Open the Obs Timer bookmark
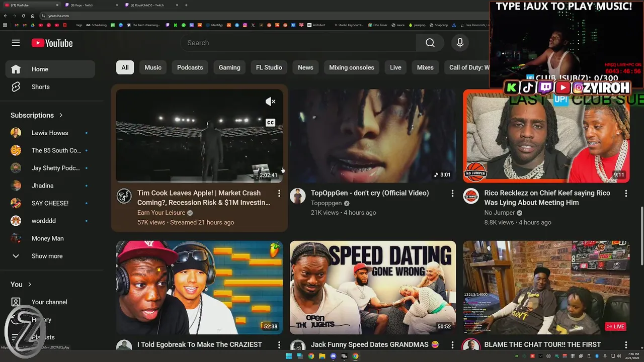Screen dimensions: 644x362 [377, 25]
